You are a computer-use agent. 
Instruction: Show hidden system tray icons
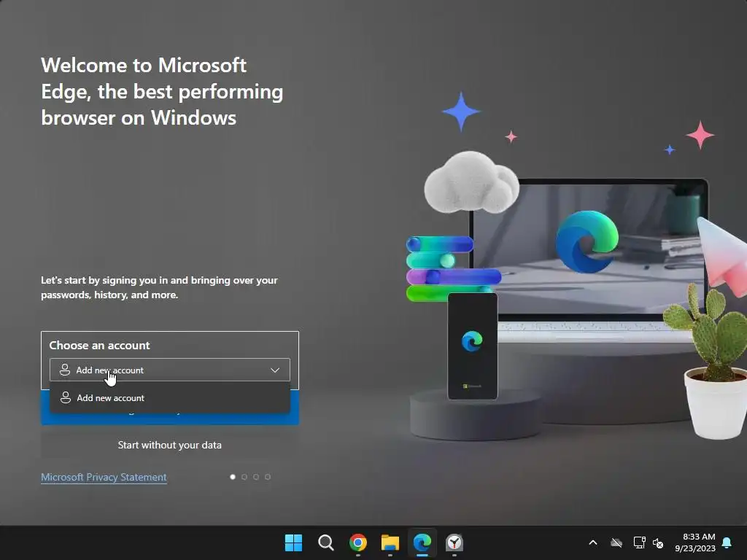click(x=593, y=542)
